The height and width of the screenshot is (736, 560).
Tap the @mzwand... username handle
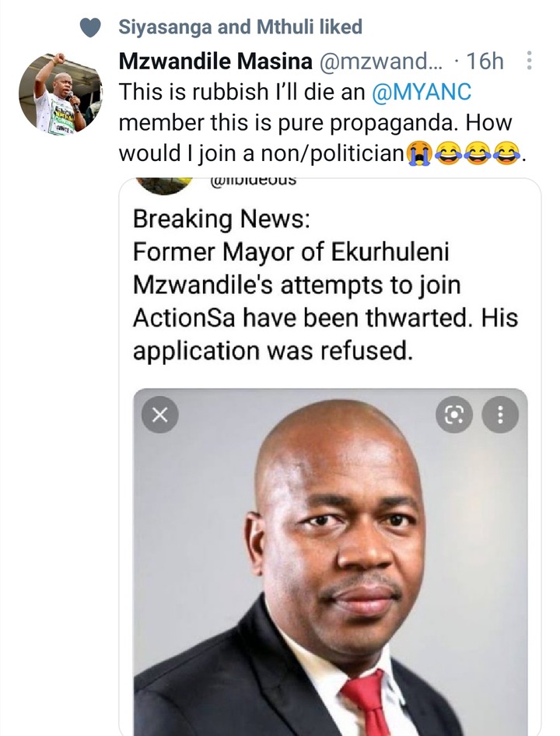380,61
